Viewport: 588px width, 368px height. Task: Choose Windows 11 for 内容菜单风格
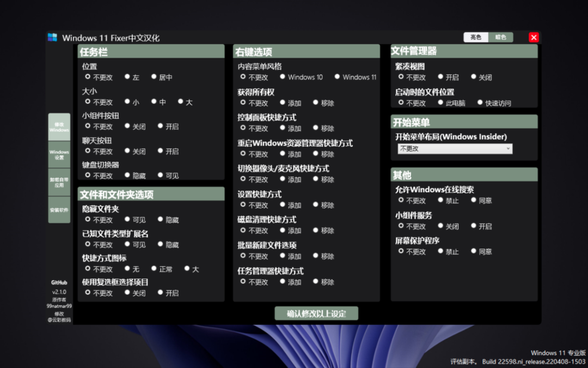pos(356,77)
